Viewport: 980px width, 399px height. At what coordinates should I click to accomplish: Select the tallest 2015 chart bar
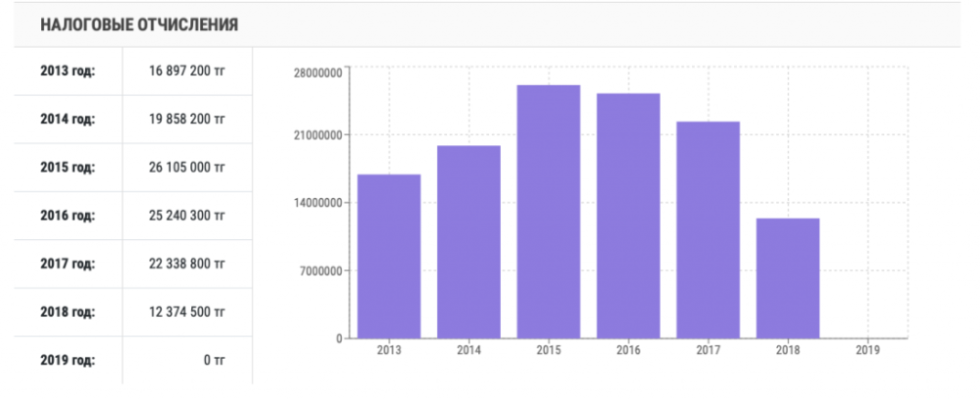pyautogui.click(x=549, y=212)
